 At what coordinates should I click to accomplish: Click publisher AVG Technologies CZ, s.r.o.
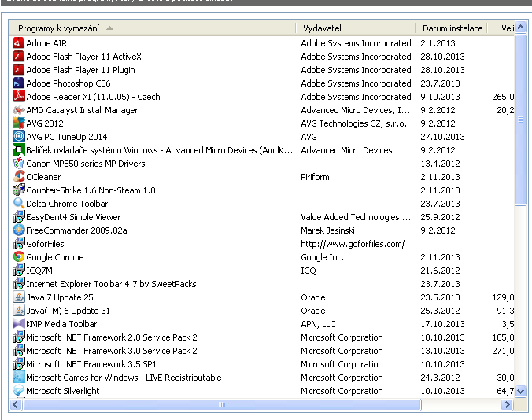point(353,123)
